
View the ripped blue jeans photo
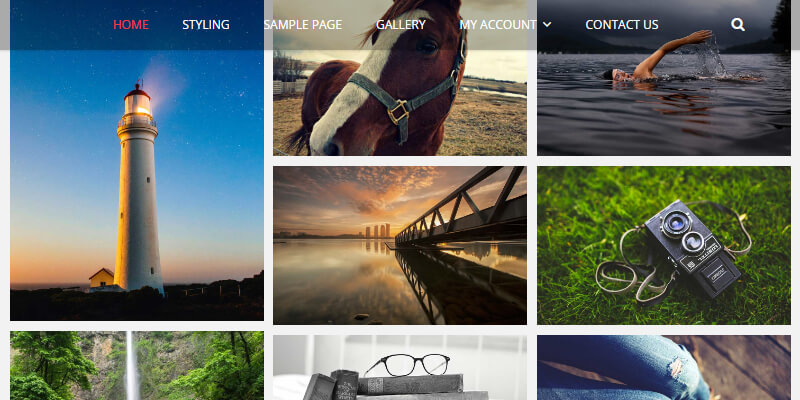coord(664,367)
